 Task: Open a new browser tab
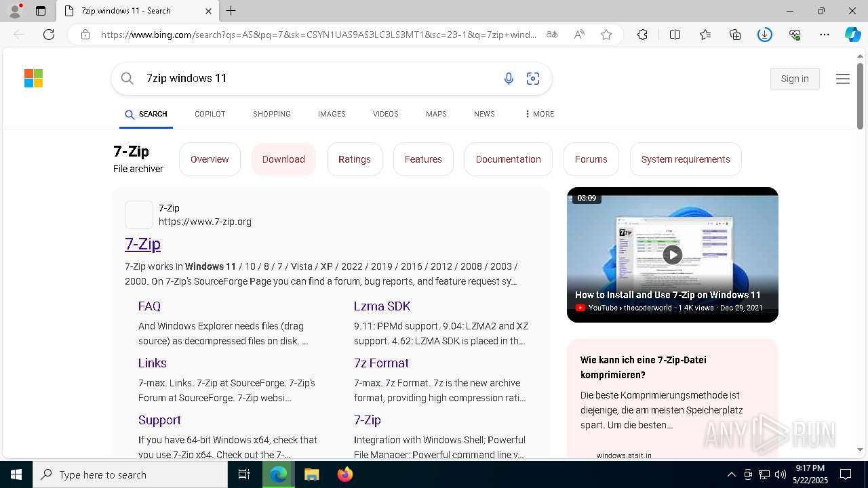[x=231, y=11]
